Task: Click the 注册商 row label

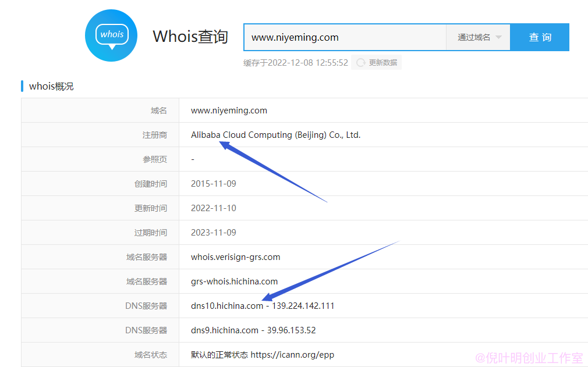Action: tap(154, 135)
